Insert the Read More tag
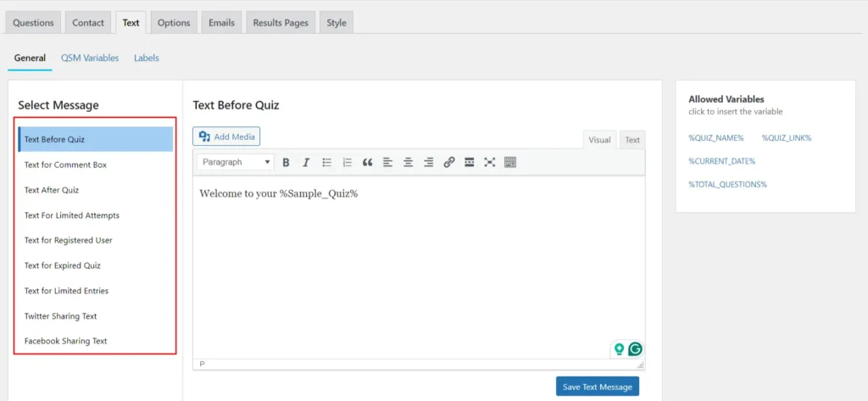The image size is (868, 401). (x=469, y=163)
